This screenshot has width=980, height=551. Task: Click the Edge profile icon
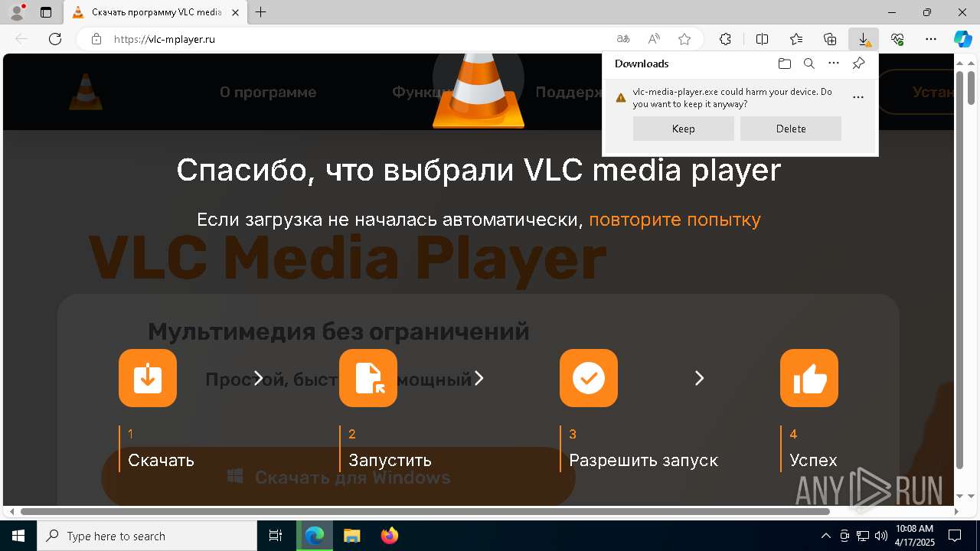pos(17,12)
